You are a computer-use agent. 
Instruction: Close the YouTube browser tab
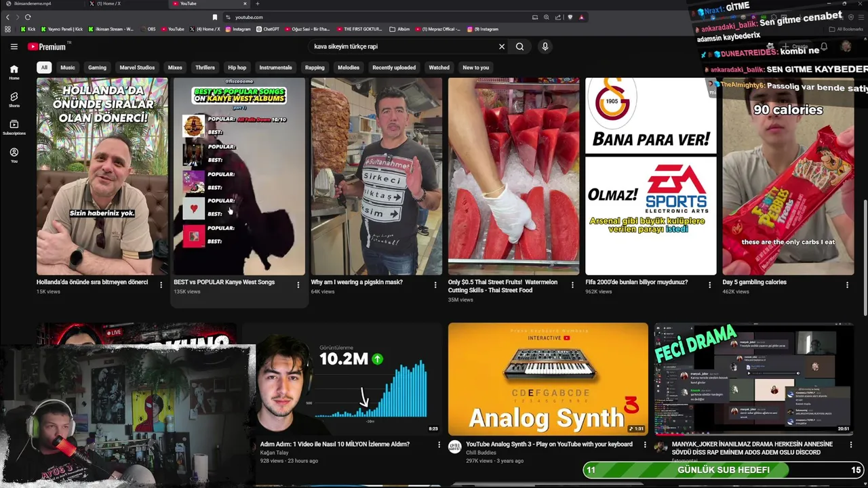coord(245,3)
